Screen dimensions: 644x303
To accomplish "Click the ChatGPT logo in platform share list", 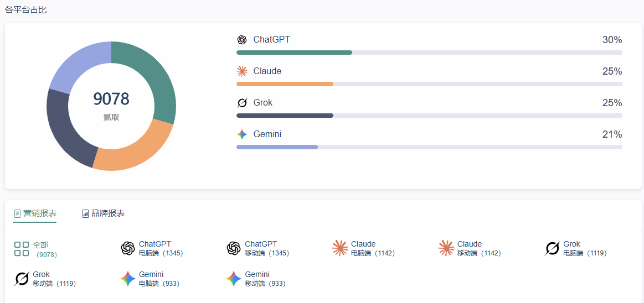I will click(241, 40).
